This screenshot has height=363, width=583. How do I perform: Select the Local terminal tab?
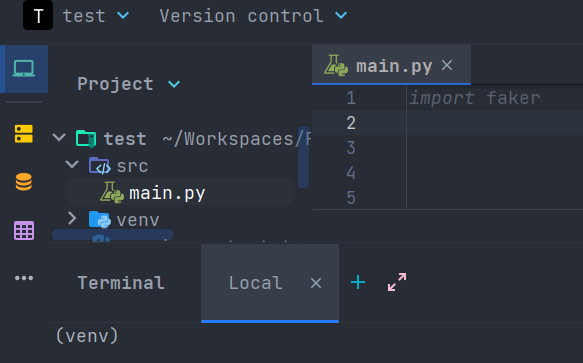[x=270, y=283]
